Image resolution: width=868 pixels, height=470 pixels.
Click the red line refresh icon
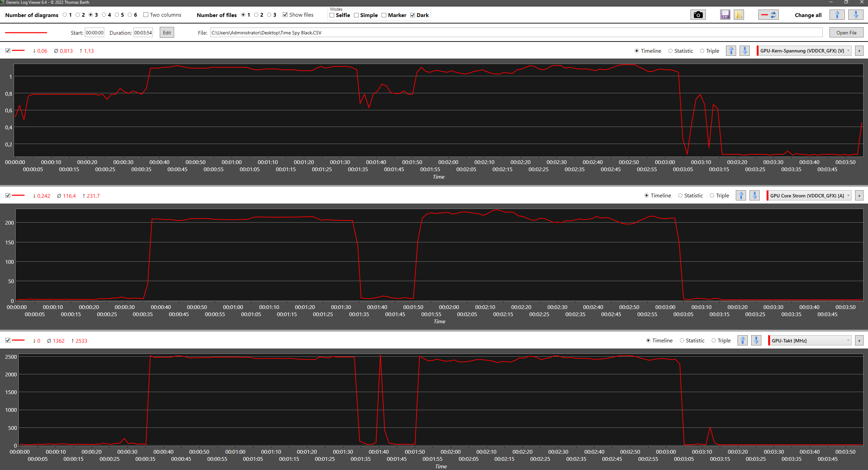(768, 15)
